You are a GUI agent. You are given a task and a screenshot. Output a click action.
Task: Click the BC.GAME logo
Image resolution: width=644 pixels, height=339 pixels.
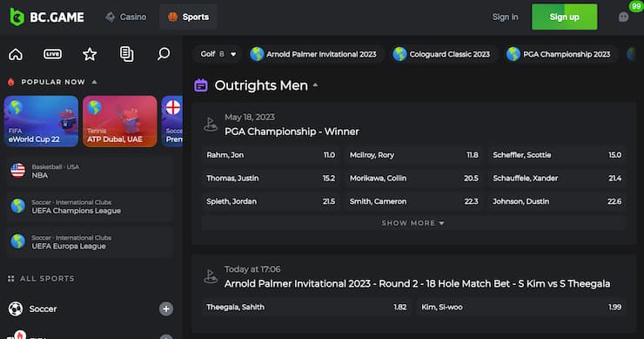tap(47, 17)
